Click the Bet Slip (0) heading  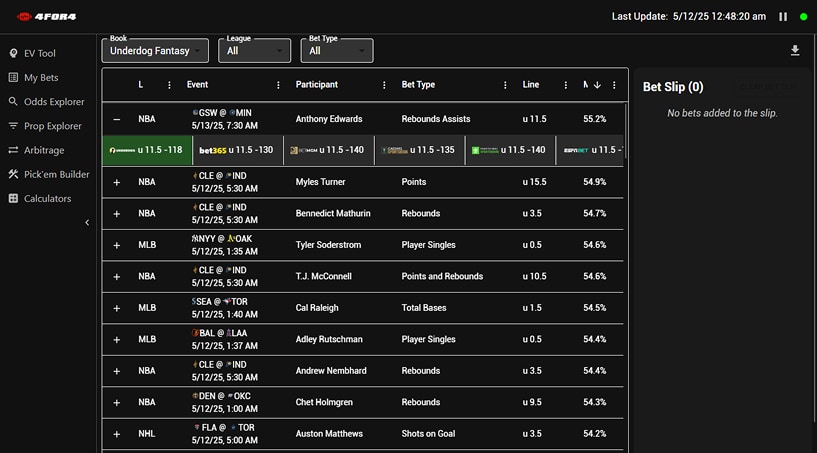[673, 87]
